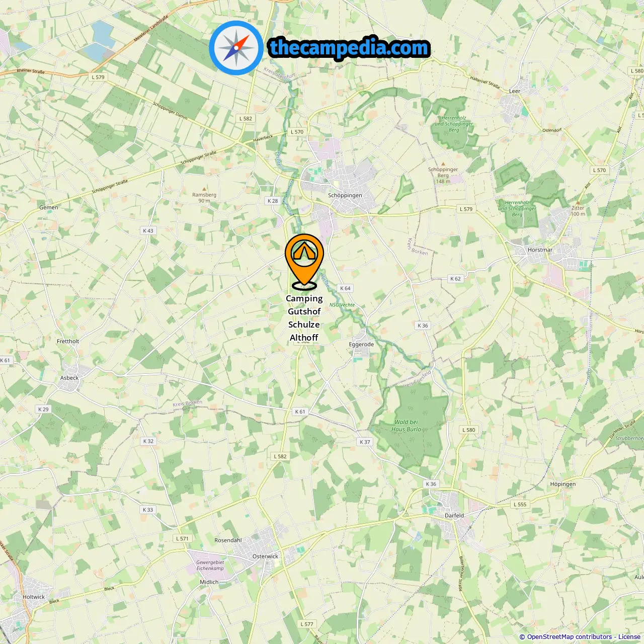
Task: Open the thecampedia.com logo text
Action: [349, 48]
